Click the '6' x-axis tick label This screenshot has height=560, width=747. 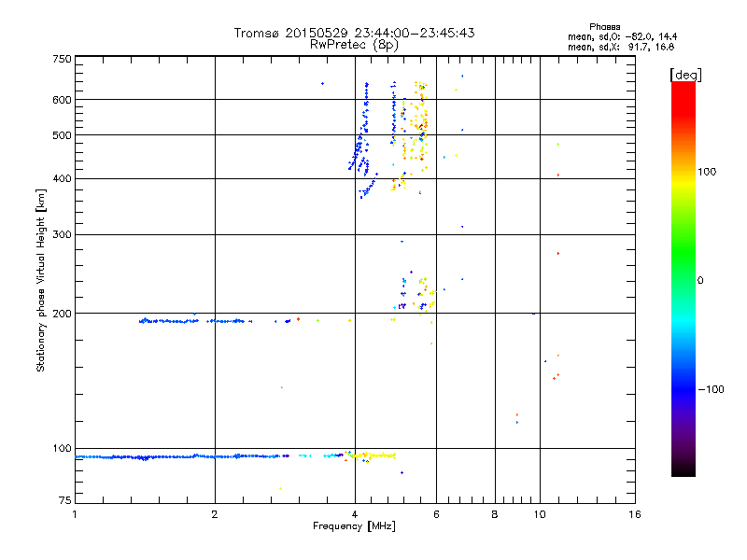(x=436, y=514)
